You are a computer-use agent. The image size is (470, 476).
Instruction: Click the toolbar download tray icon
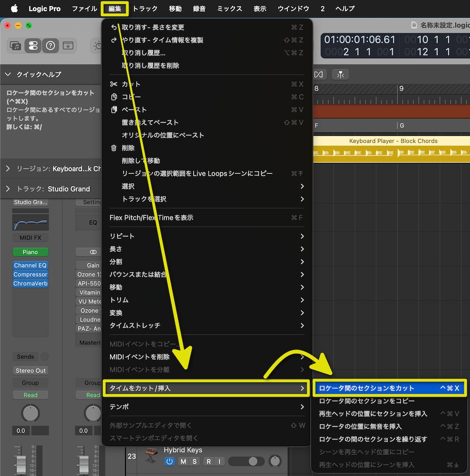(68, 46)
